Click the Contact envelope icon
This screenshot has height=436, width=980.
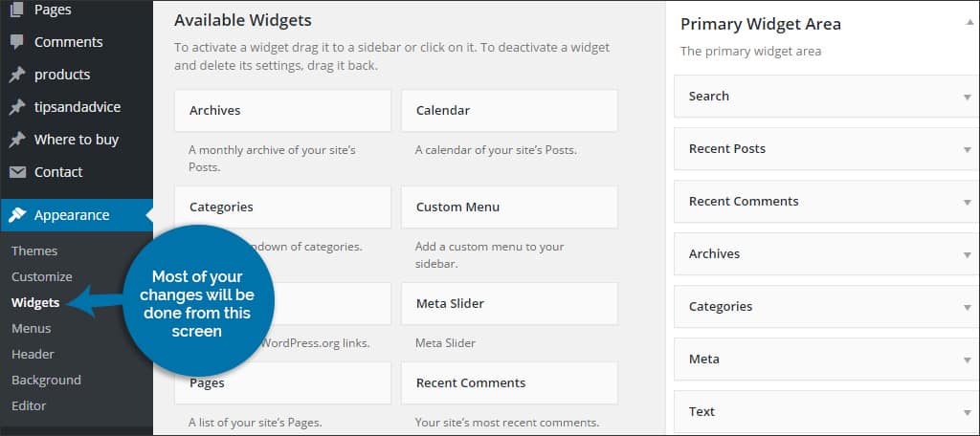[x=17, y=172]
